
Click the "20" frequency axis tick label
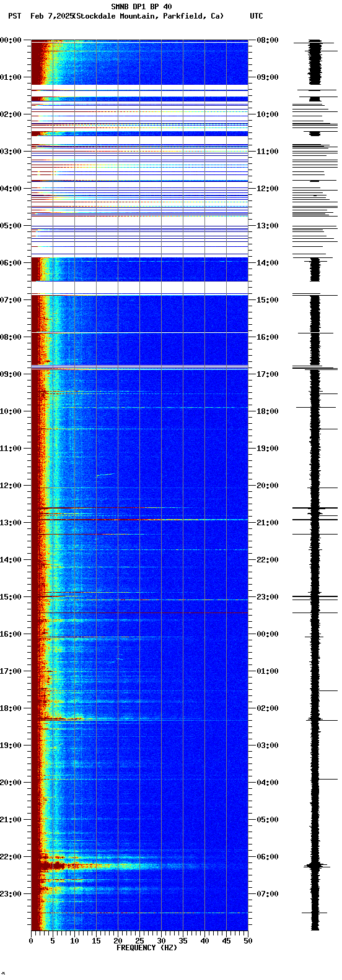click(x=118, y=941)
